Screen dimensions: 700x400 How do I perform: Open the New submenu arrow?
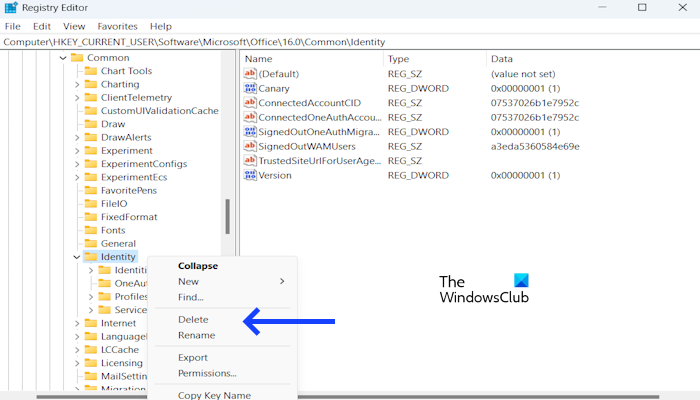(282, 281)
